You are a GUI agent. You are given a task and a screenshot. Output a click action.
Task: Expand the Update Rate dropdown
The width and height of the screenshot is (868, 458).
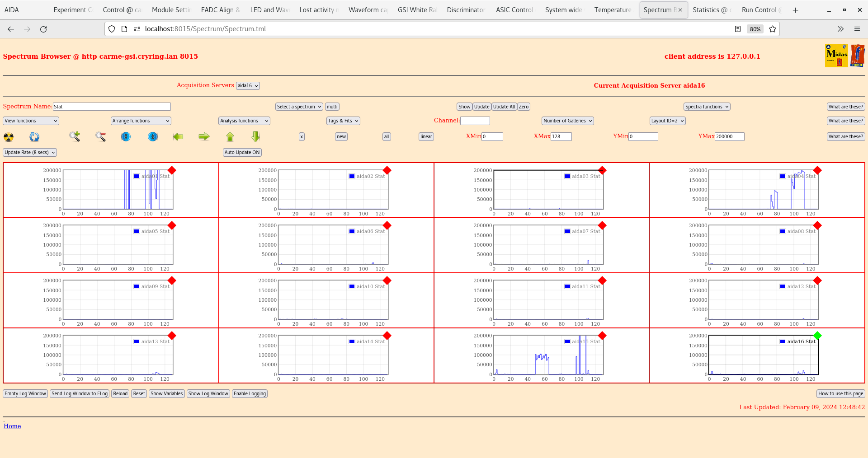click(x=30, y=152)
